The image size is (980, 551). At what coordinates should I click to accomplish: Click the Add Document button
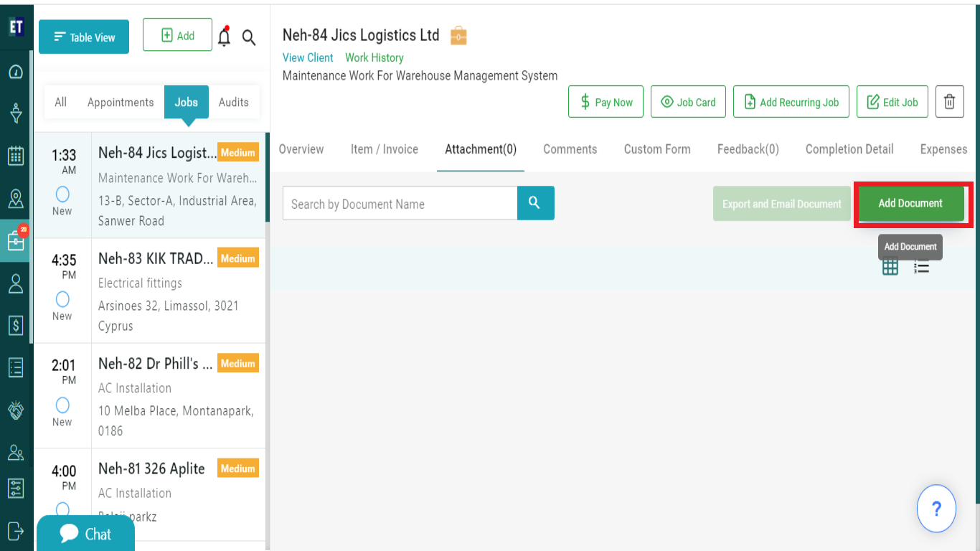tap(911, 203)
